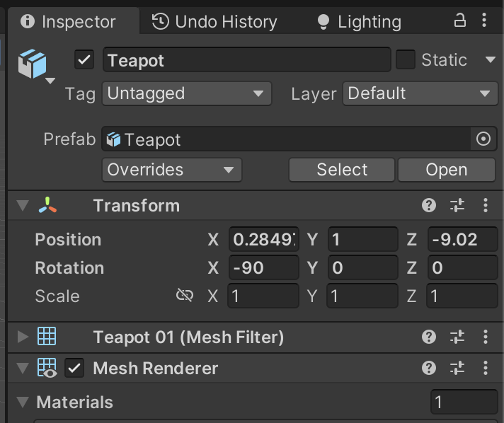Image resolution: width=504 pixels, height=423 pixels.
Task: Open the Mesh Renderer kebab menu
Action: click(x=486, y=368)
